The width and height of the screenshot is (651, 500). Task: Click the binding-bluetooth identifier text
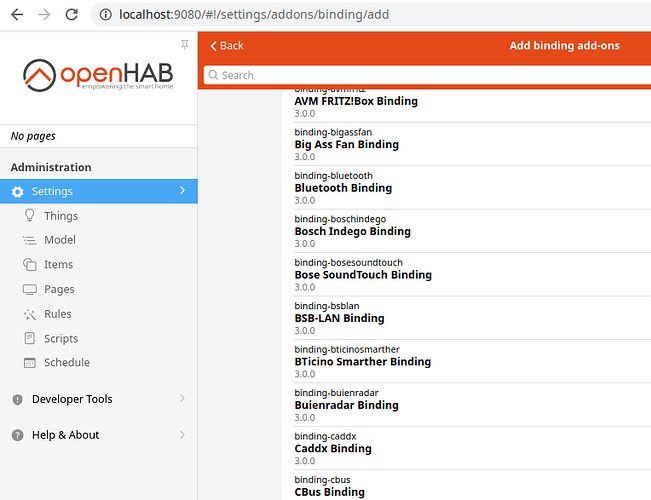[333, 176]
